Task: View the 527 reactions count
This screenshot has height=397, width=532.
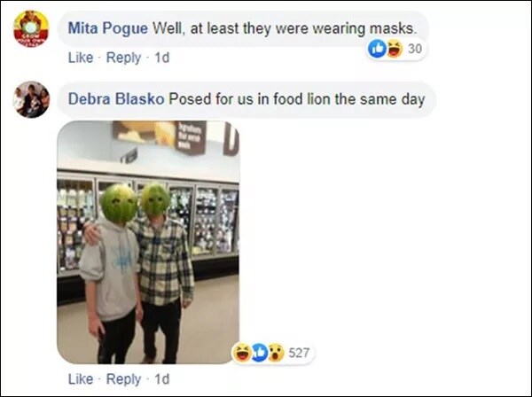Action: (299, 353)
